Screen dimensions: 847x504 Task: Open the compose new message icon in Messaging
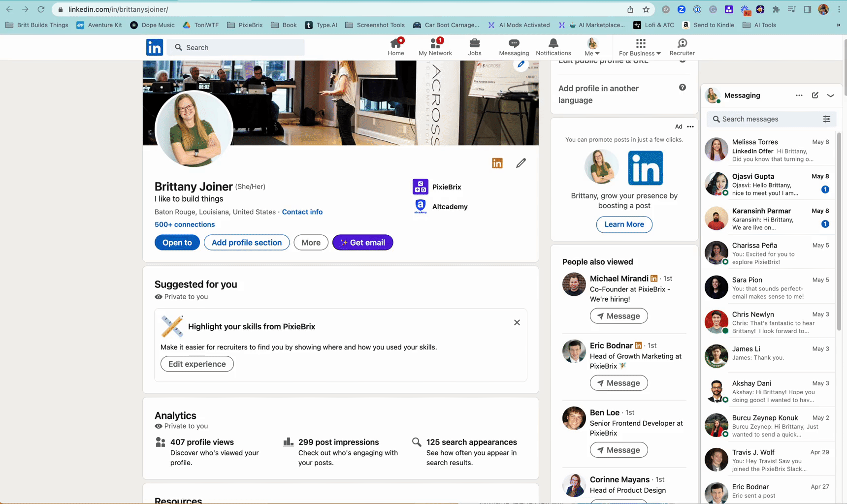815,95
